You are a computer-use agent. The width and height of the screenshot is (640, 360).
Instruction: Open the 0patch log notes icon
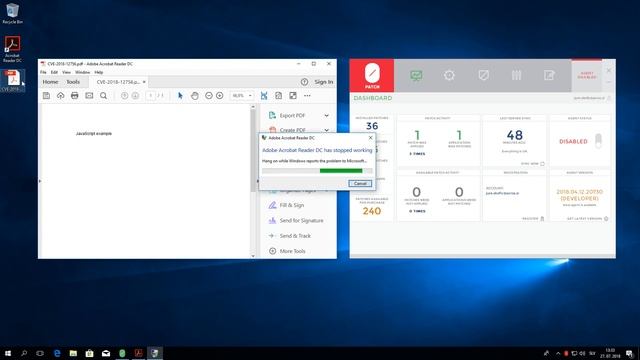pos(549,76)
